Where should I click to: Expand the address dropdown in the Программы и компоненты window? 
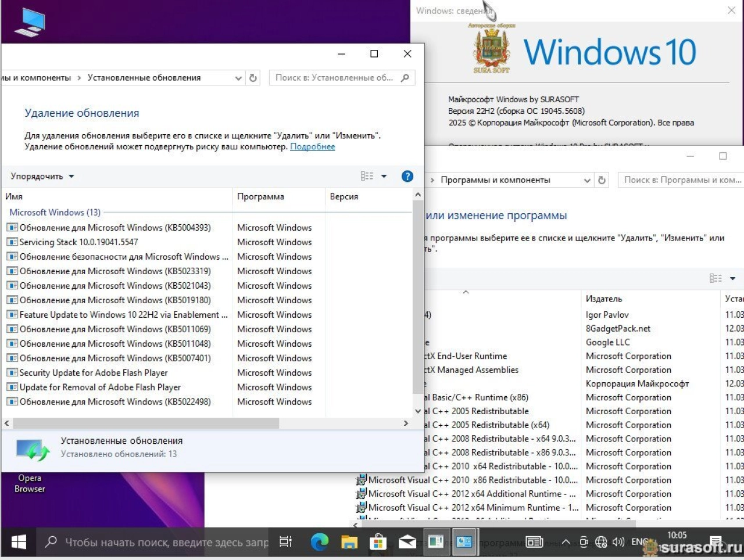click(x=587, y=180)
